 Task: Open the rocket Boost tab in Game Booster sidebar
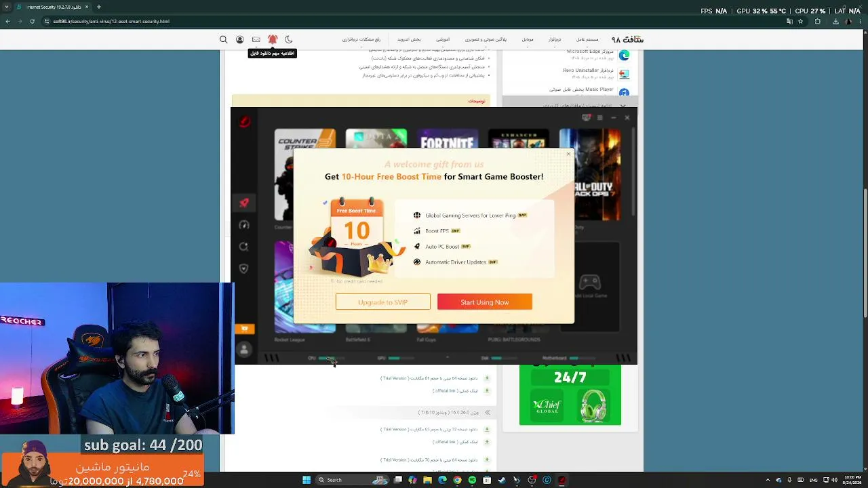pyautogui.click(x=244, y=203)
